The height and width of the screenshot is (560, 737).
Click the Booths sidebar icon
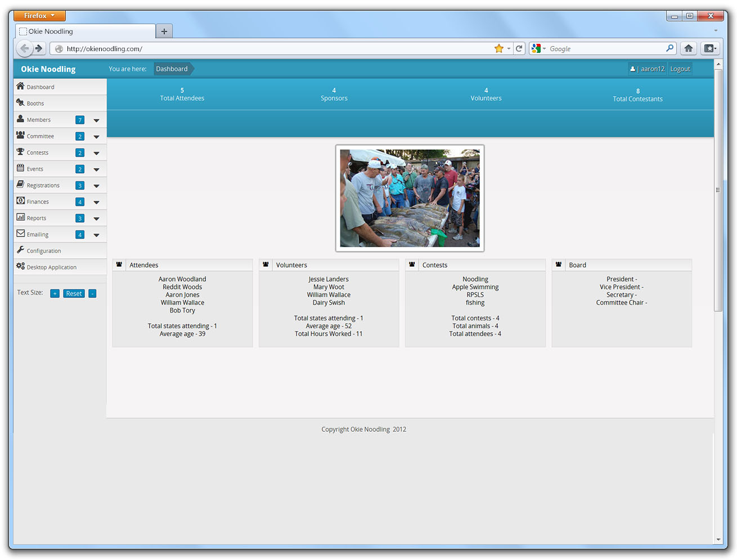coord(20,102)
